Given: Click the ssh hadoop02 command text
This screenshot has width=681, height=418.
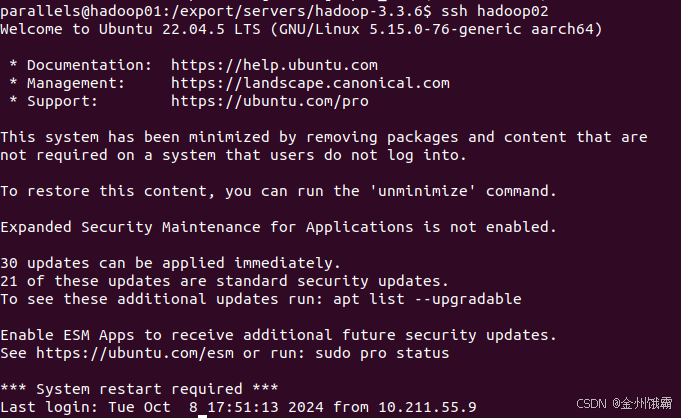Looking at the screenshot, I should tap(495, 11).
